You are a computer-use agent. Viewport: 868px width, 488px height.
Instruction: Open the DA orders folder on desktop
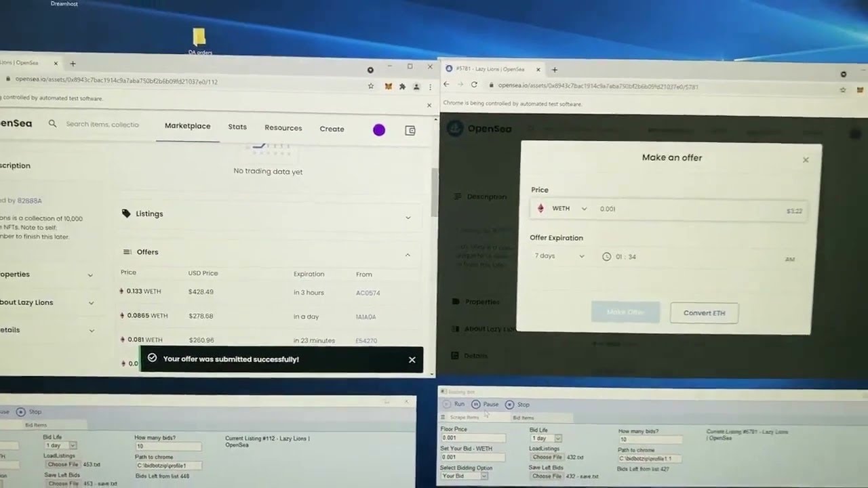199,41
